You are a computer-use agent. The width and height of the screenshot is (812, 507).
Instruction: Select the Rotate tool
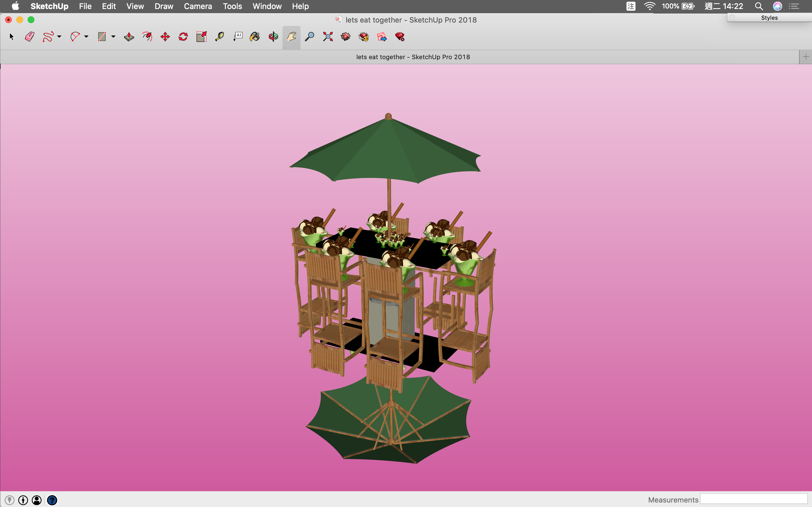[183, 37]
